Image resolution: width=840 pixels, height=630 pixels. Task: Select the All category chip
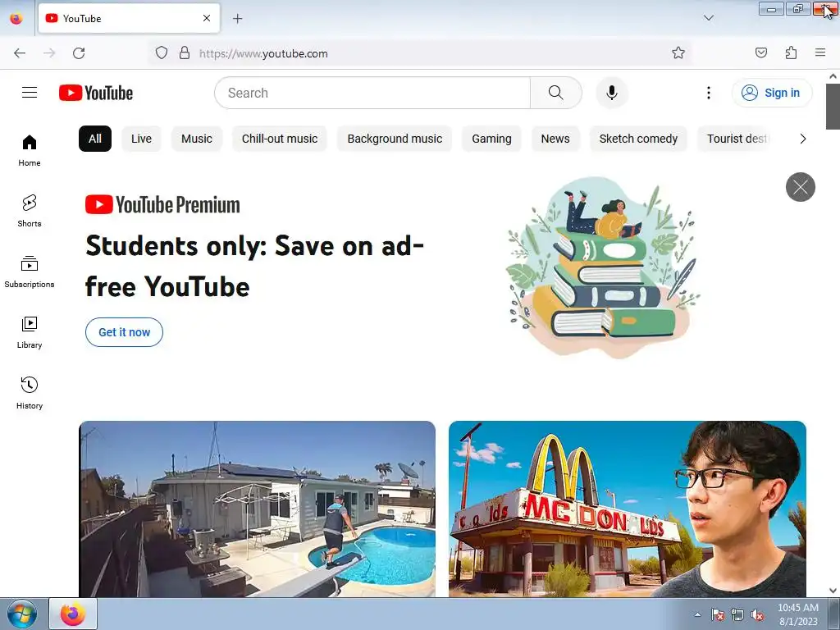[x=95, y=139]
